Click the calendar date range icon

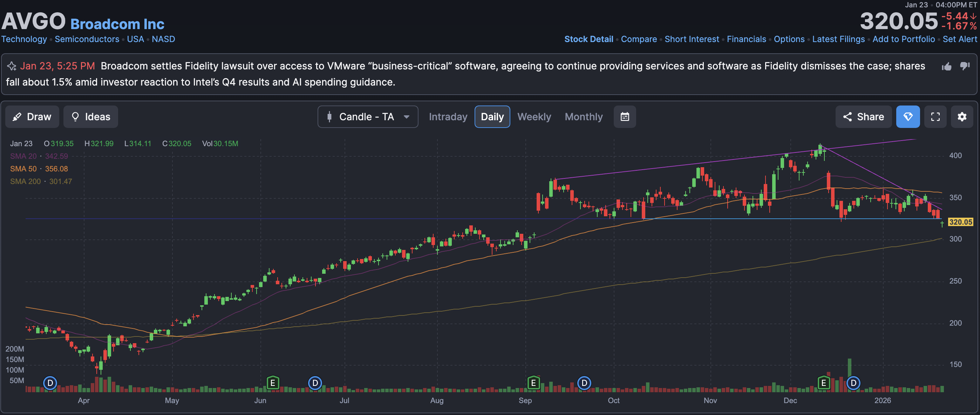[625, 117]
